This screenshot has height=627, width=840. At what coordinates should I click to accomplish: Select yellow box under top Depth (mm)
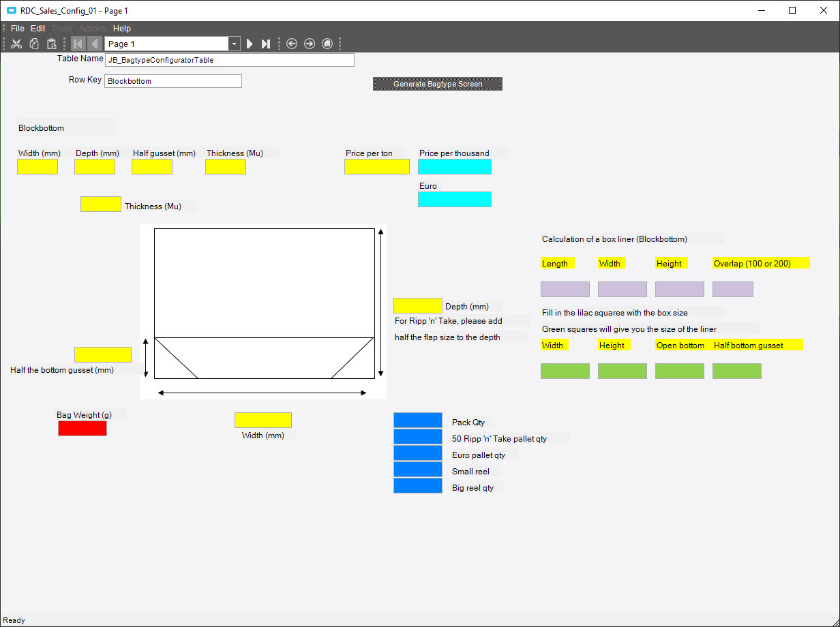click(95, 167)
